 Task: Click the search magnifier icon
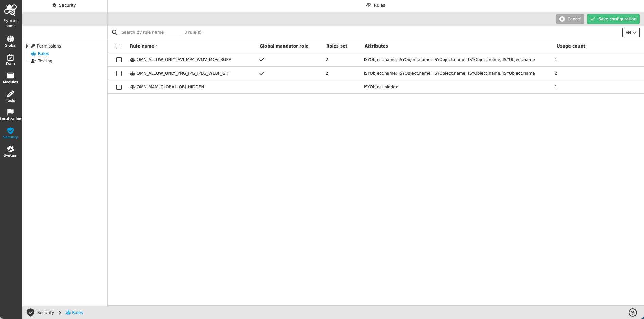click(x=115, y=32)
